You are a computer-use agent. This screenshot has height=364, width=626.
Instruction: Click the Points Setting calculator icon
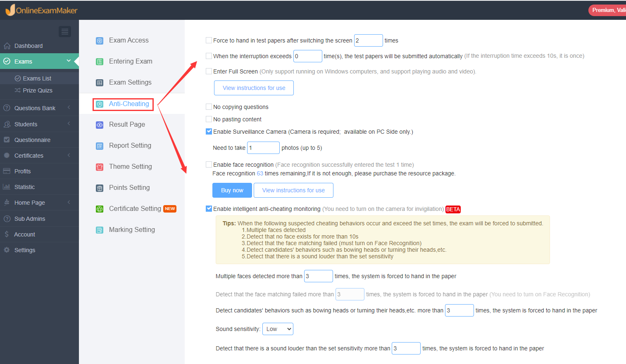coord(100,188)
